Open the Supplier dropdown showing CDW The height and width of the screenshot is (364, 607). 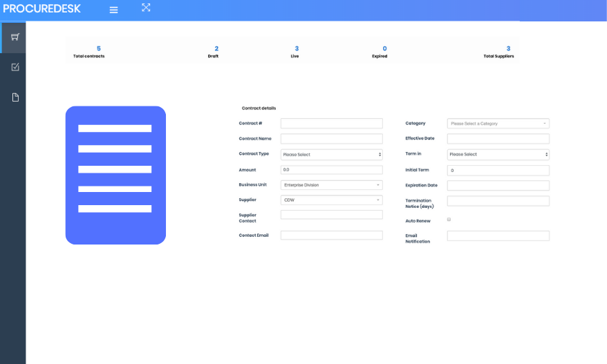(x=332, y=200)
